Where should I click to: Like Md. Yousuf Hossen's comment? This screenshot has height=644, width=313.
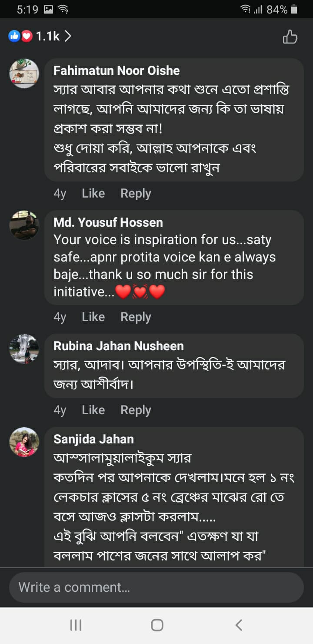[x=93, y=317]
